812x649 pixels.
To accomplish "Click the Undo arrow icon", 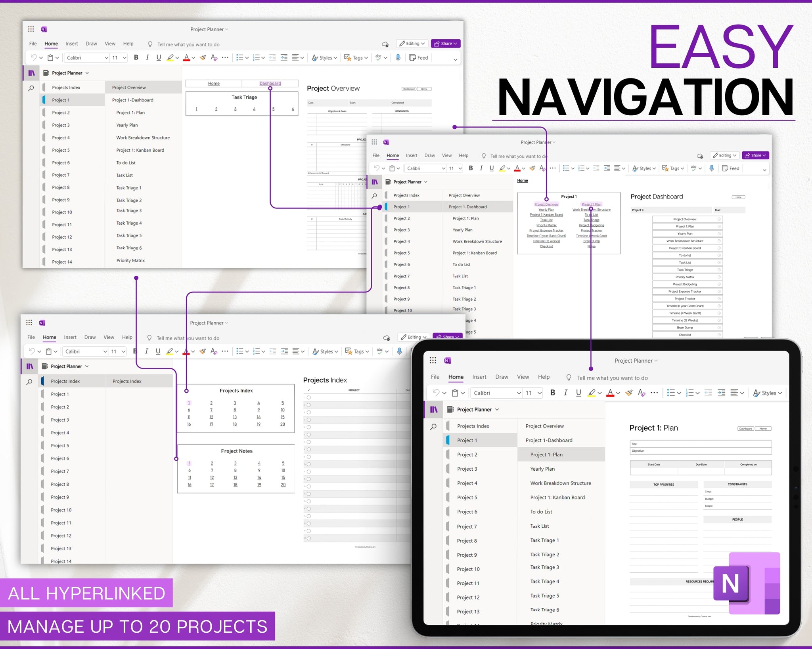I will pyautogui.click(x=34, y=57).
